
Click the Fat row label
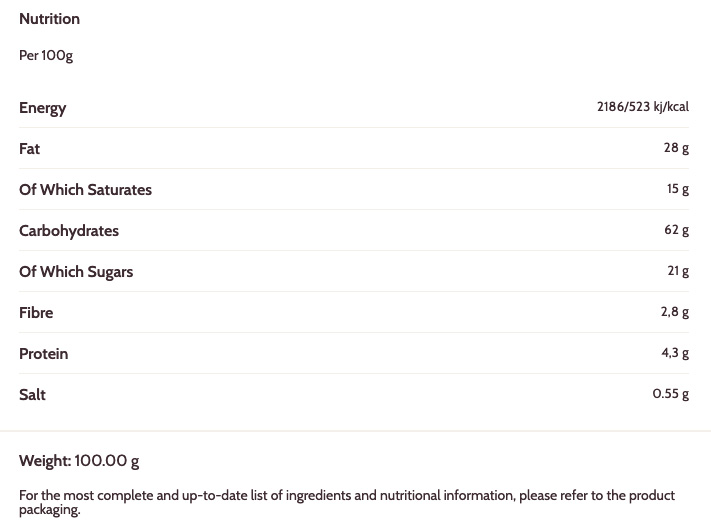(x=29, y=149)
